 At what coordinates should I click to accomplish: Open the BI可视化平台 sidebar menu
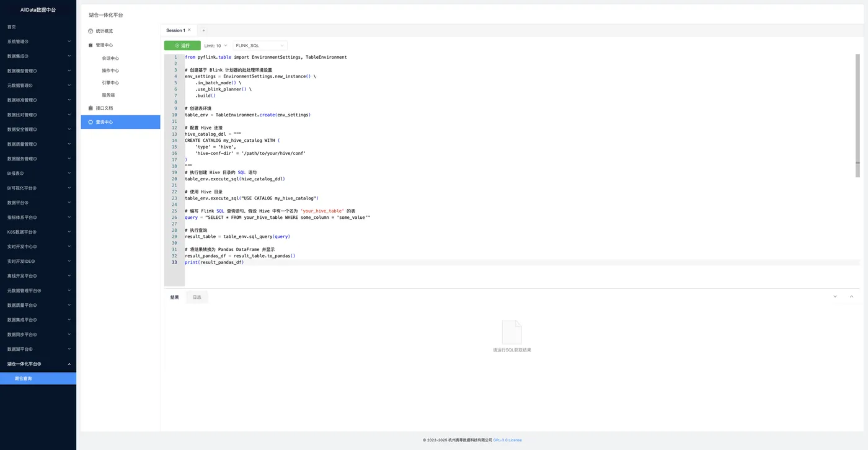(38, 188)
